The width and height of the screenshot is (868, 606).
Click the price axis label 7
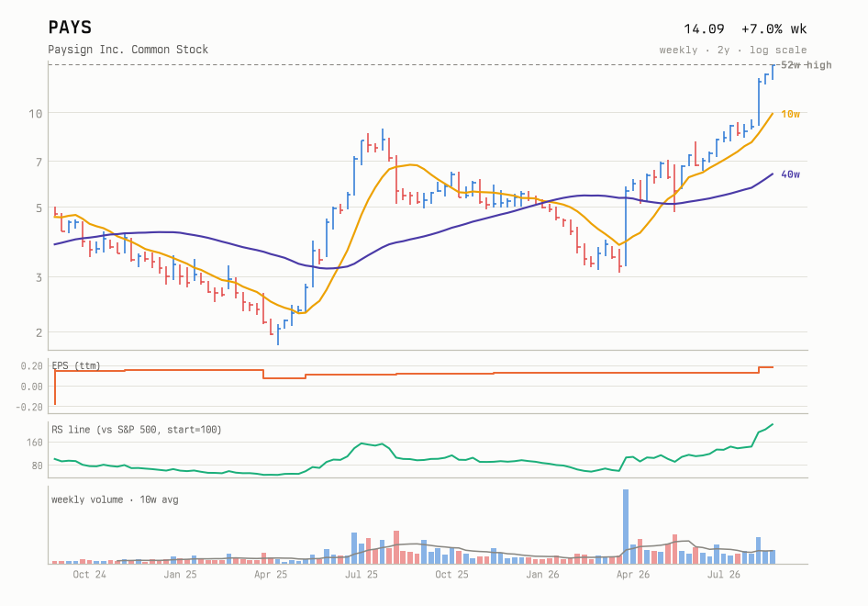(39, 163)
